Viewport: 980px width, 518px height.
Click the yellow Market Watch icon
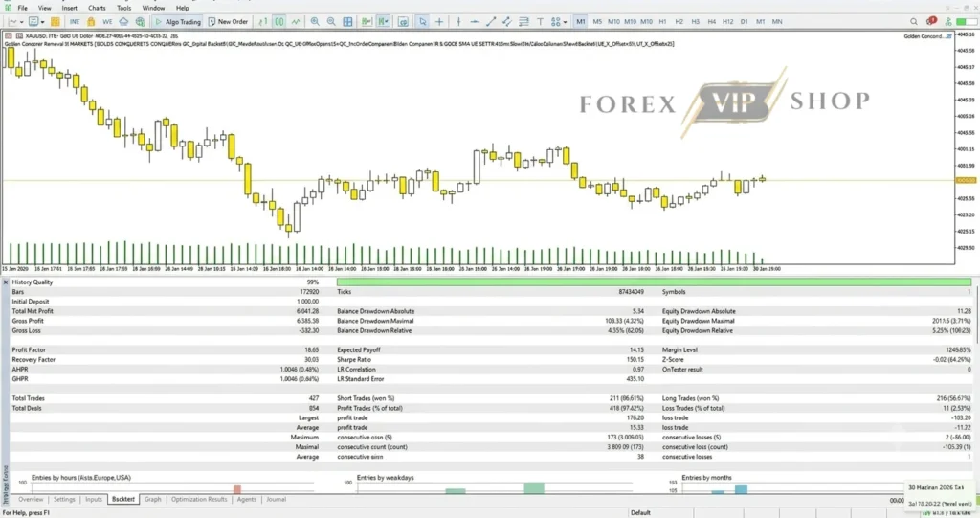point(55,22)
